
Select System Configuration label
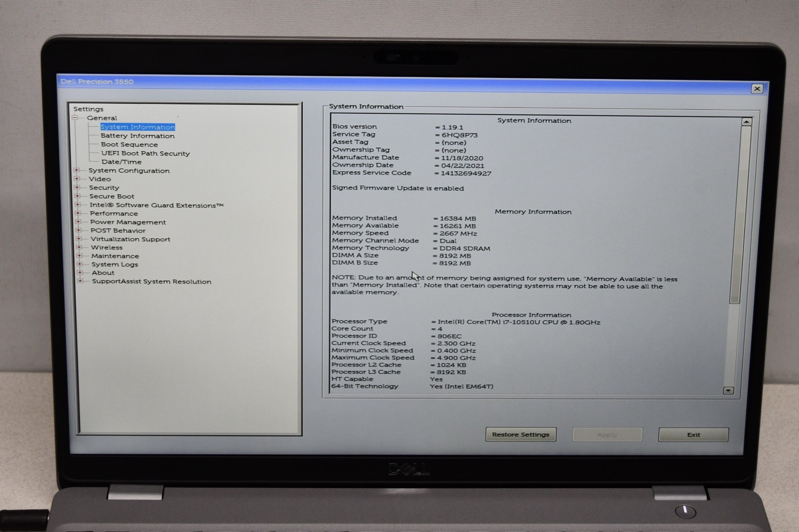click(129, 171)
